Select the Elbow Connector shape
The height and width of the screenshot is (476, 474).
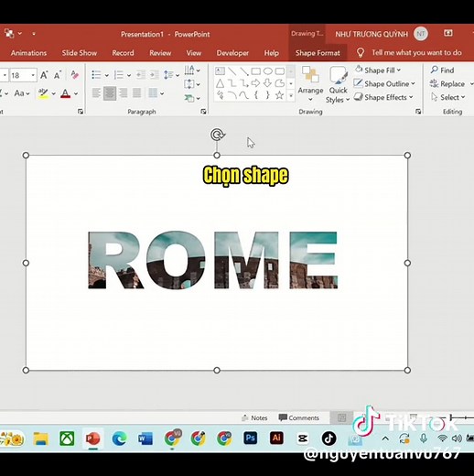(232, 83)
